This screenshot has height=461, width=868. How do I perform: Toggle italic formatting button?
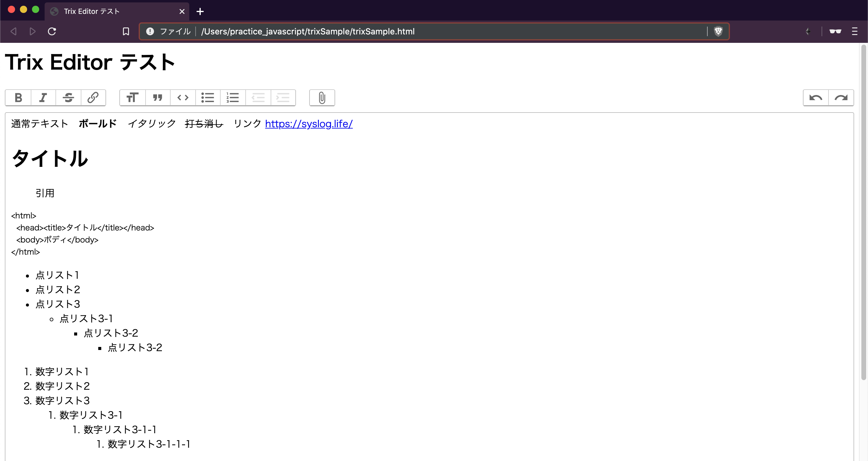pos(43,98)
